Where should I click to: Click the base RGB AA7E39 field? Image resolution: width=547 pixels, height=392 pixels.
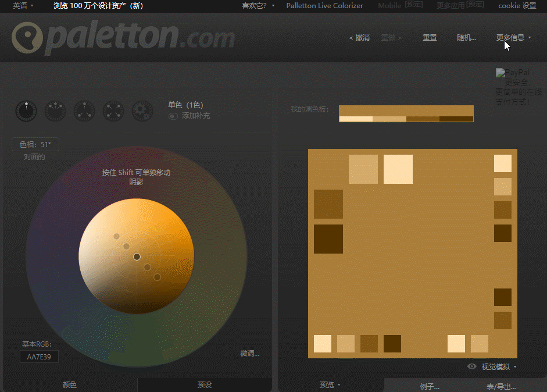pyautogui.click(x=39, y=357)
